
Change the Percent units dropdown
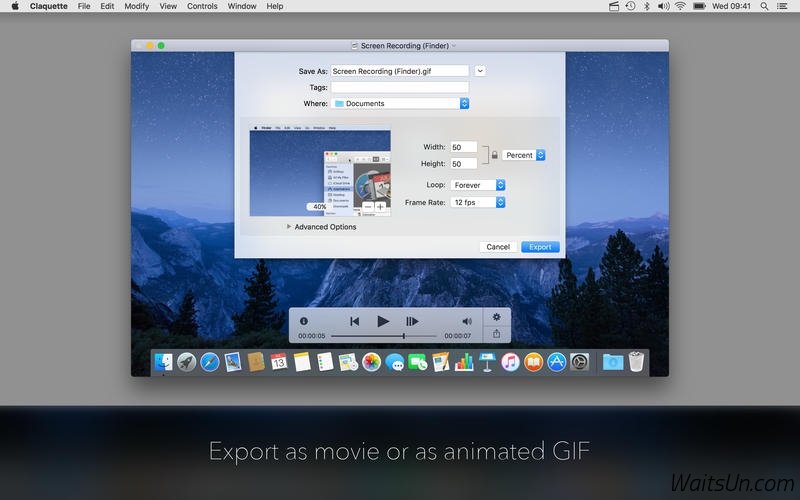[x=523, y=155]
